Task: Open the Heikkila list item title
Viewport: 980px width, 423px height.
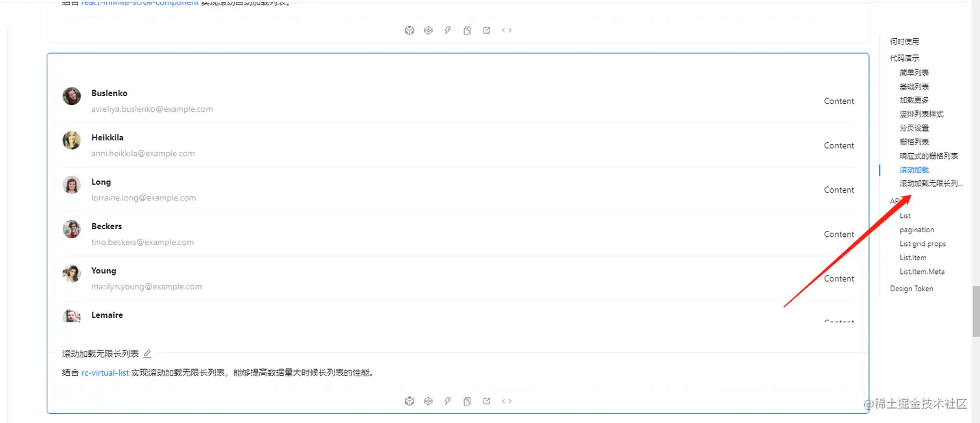Action: pos(107,138)
